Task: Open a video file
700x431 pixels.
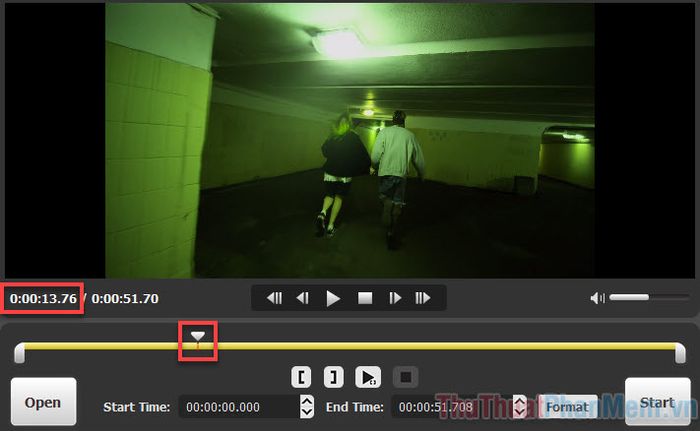Action: tap(43, 402)
